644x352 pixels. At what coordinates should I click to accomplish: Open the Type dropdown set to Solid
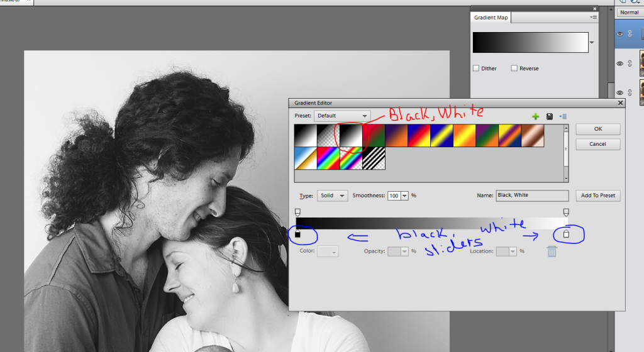click(332, 195)
